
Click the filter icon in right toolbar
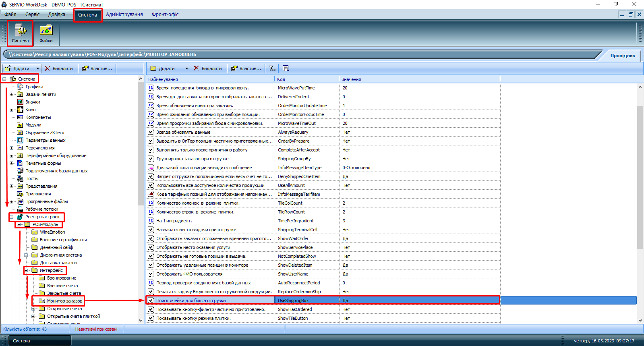tap(272, 68)
